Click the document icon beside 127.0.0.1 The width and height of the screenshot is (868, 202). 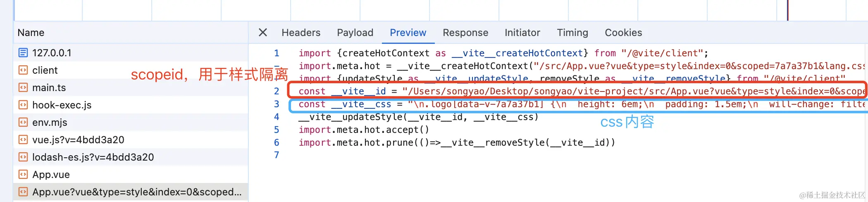[23, 53]
